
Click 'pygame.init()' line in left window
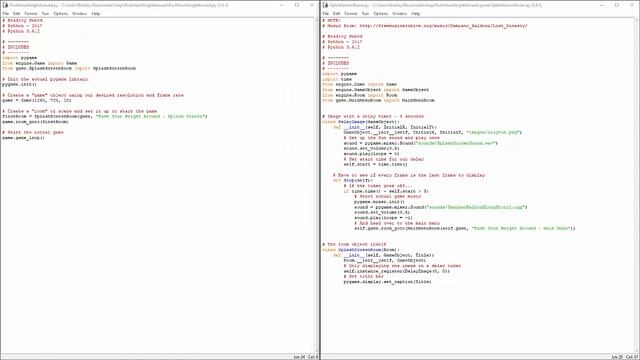point(19,84)
